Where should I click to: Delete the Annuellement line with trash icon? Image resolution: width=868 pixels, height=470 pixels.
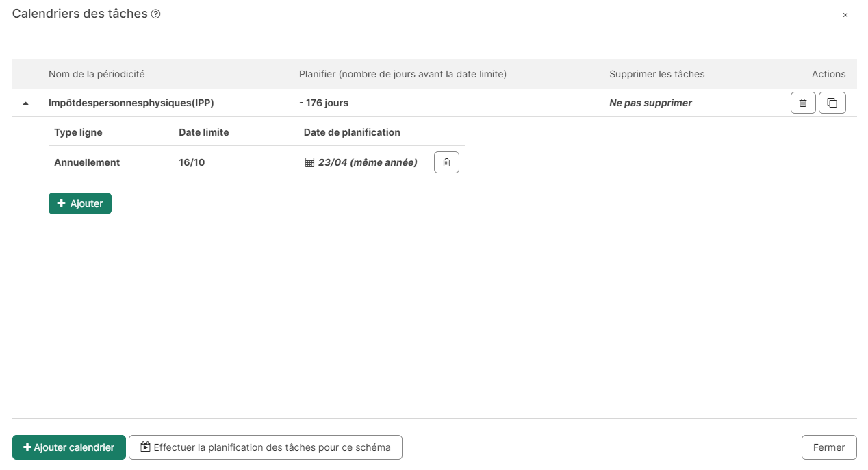(x=446, y=162)
